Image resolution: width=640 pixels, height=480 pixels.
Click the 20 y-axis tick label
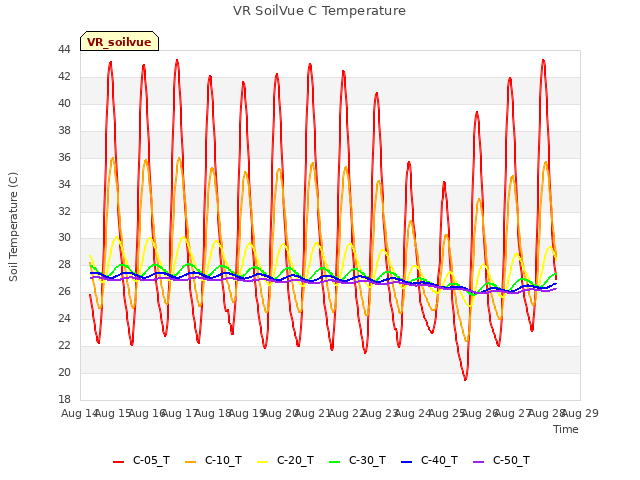[x=64, y=372]
